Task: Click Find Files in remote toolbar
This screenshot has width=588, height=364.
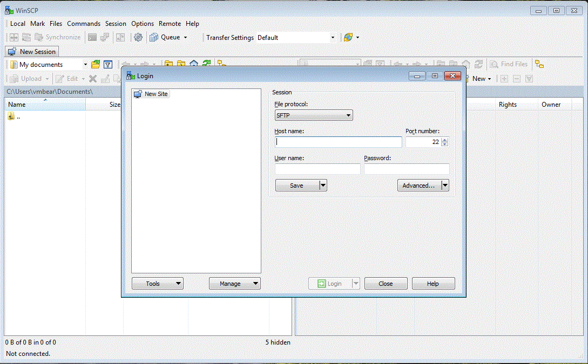Action: click(x=509, y=64)
